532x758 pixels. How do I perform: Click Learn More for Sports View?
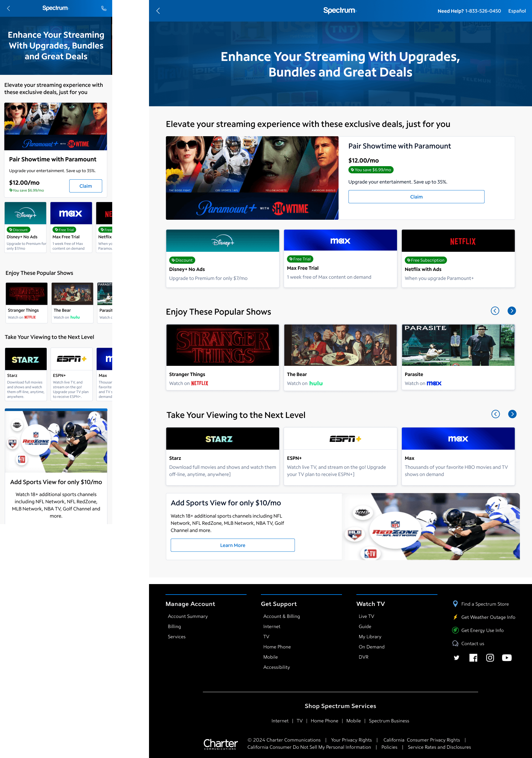(x=233, y=545)
